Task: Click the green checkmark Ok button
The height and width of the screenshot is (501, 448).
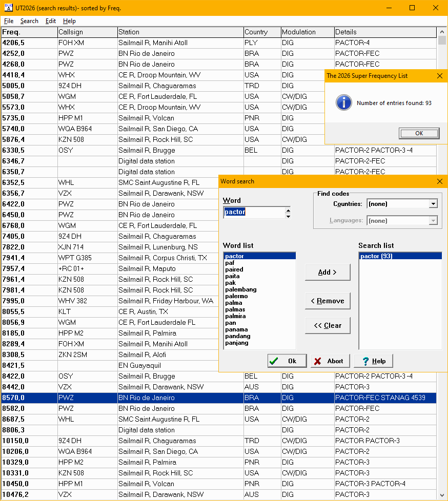Action: (287, 361)
